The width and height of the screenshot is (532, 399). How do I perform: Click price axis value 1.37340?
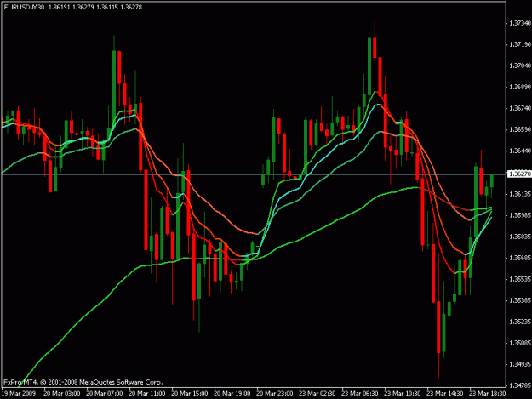pos(519,23)
